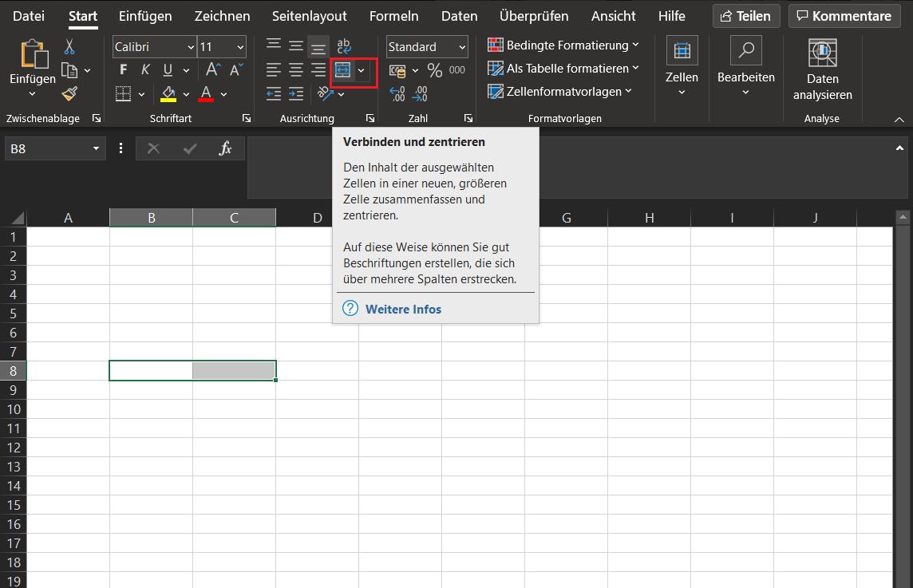The height and width of the screenshot is (588, 913).
Task: Open the Datei tab
Action: coord(29,16)
